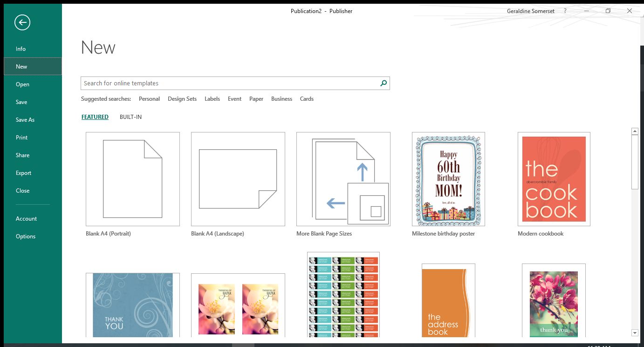Click the Cards suggested search

(307, 99)
